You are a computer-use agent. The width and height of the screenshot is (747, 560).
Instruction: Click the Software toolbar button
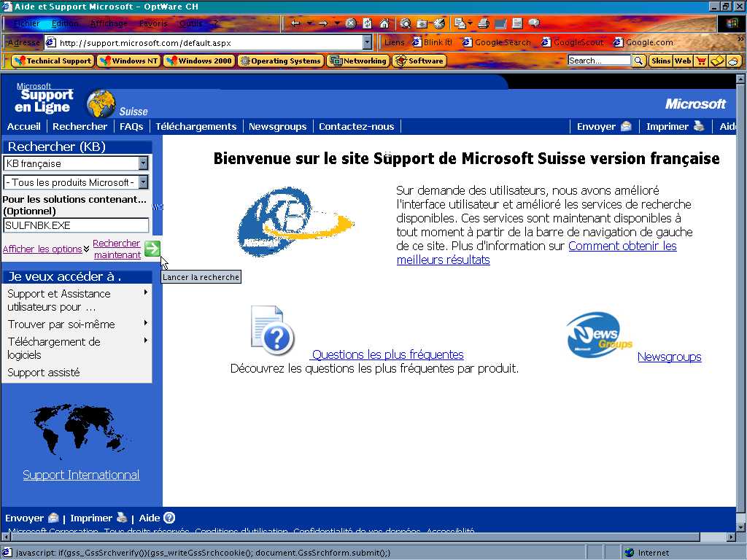pos(419,61)
